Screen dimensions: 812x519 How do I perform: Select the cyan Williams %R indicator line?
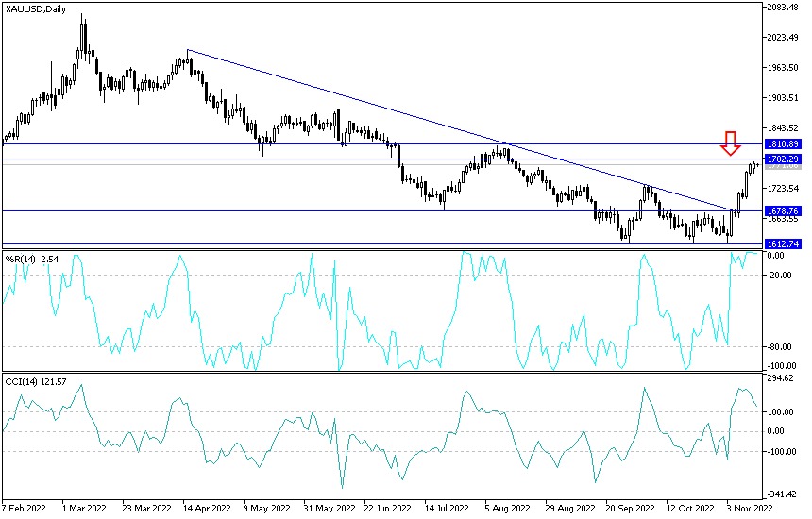381,311
